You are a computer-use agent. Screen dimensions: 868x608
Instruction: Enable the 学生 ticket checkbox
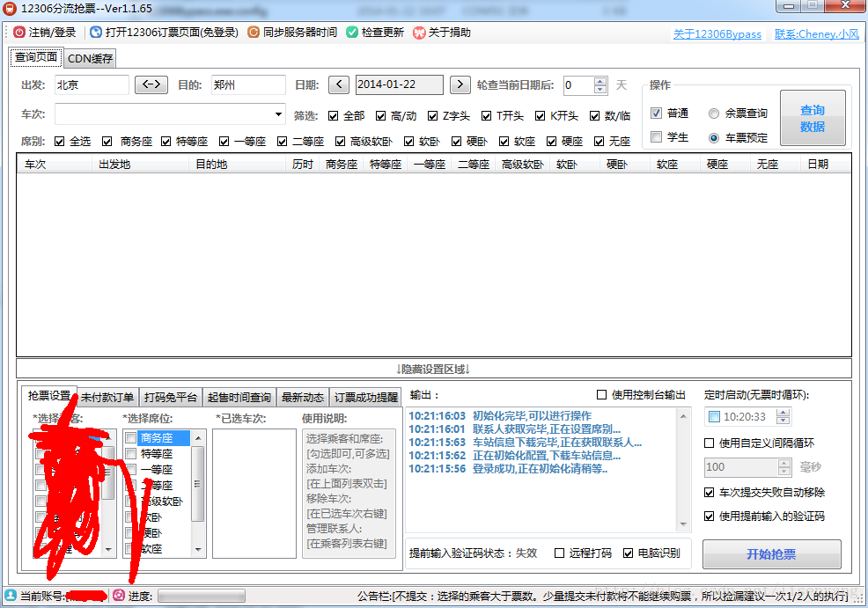coord(657,136)
